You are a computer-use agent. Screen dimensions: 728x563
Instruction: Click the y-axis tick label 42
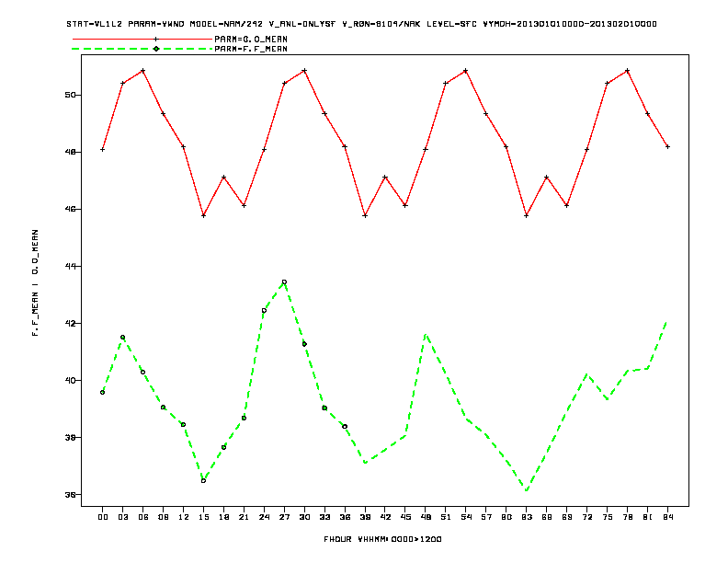(70, 323)
